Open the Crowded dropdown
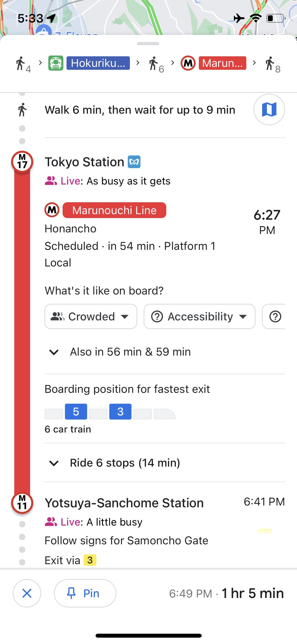The width and height of the screenshot is (297, 644). (91, 316)
